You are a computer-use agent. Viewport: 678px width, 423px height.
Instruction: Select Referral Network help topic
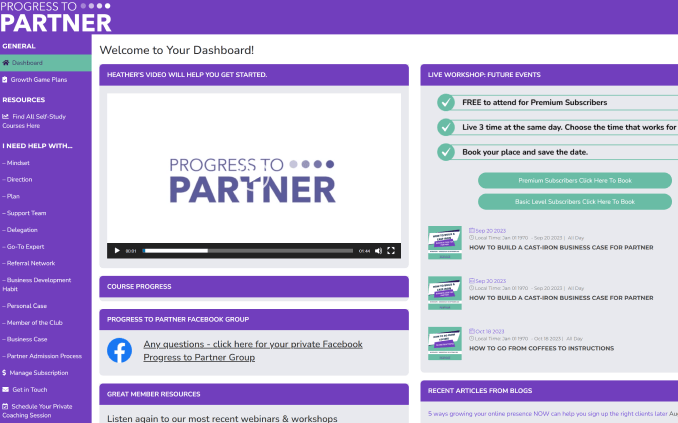click(29, 263)
